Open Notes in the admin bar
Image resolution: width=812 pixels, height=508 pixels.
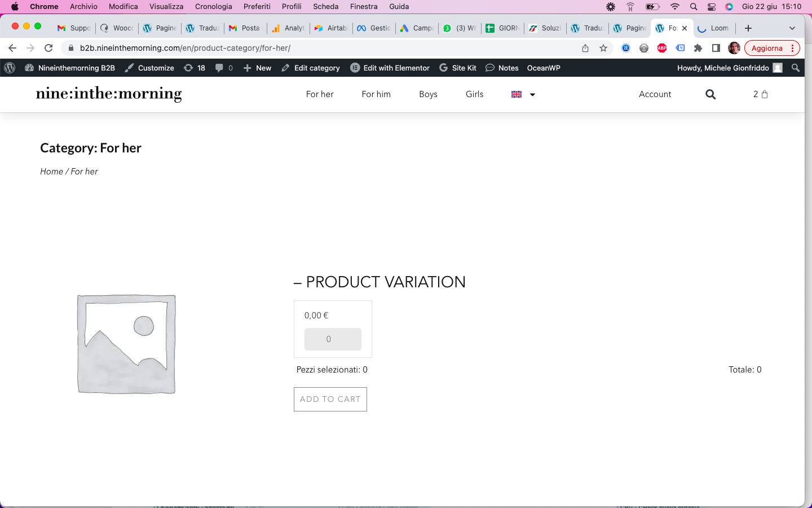coord(502,68)
